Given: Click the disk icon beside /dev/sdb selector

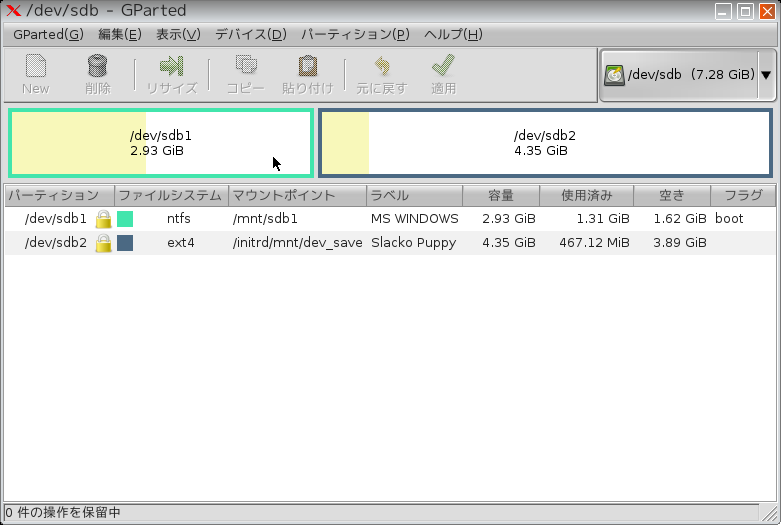Looking at the screenshot, I should (615, 75).
